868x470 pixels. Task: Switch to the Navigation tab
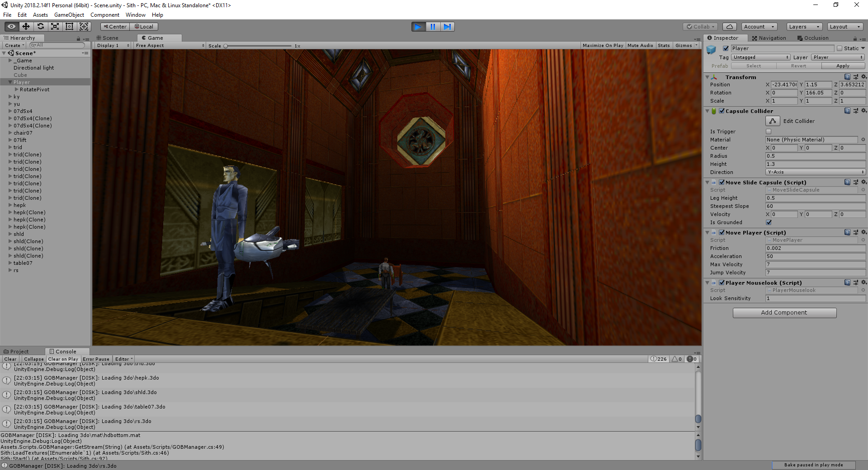769,38
